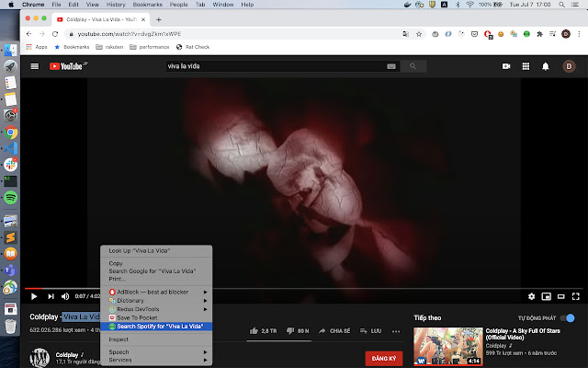Screen dimensions: 588x368
Task: Open the create video camera icon
Action: coord(506,66)
